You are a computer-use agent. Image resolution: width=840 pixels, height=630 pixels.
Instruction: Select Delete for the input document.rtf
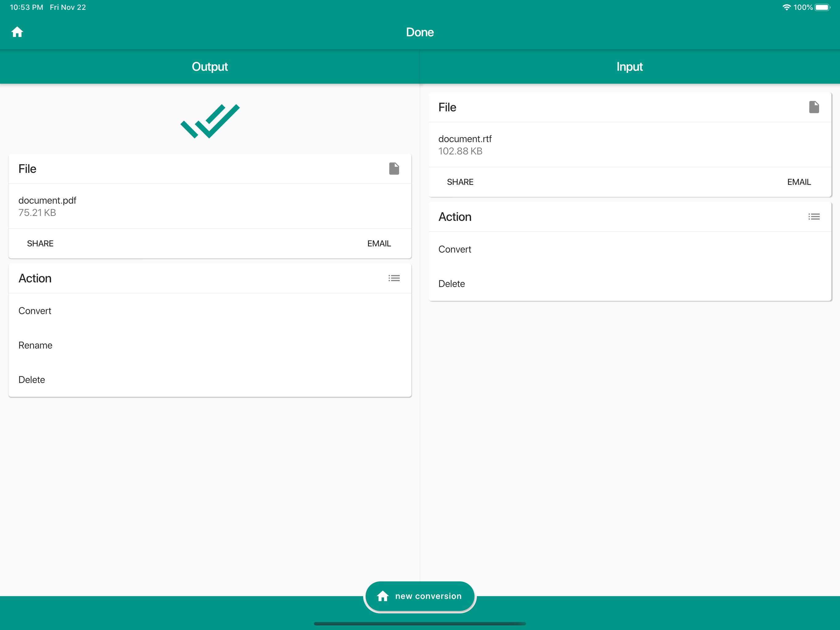point(452,284)
